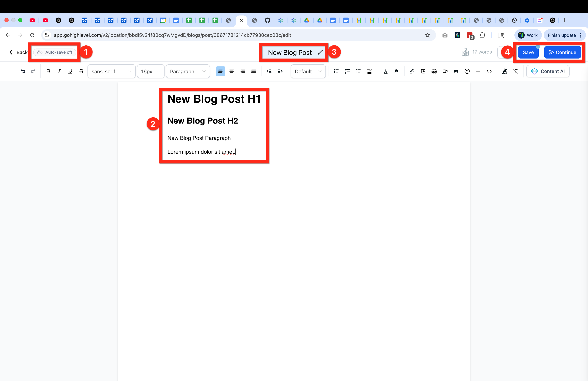Insert a code block using angle brackets icon

pos(489,71)
